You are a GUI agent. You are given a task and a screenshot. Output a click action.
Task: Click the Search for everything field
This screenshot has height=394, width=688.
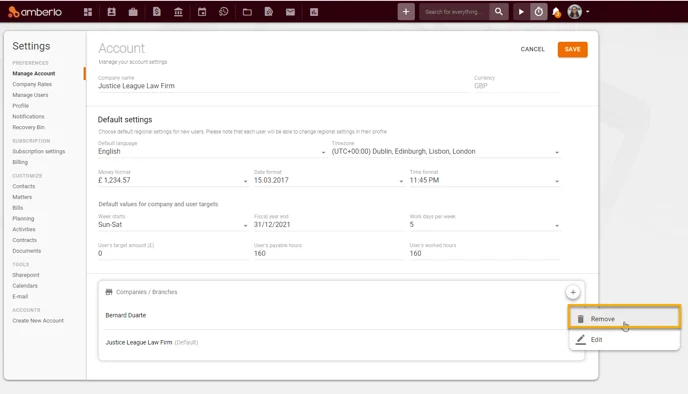455,12
